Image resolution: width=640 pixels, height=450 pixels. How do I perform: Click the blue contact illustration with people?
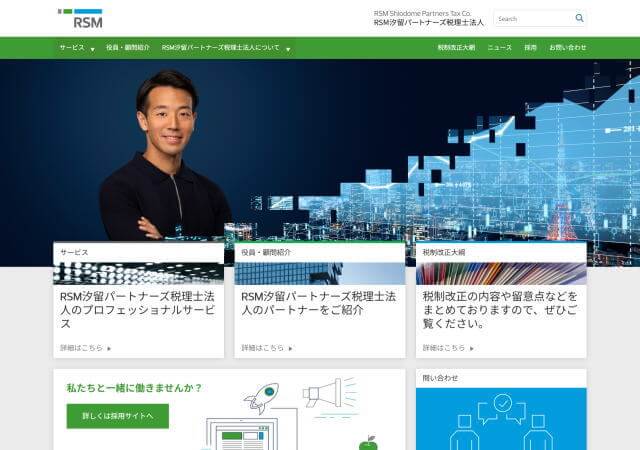click(x=501, y=419)
